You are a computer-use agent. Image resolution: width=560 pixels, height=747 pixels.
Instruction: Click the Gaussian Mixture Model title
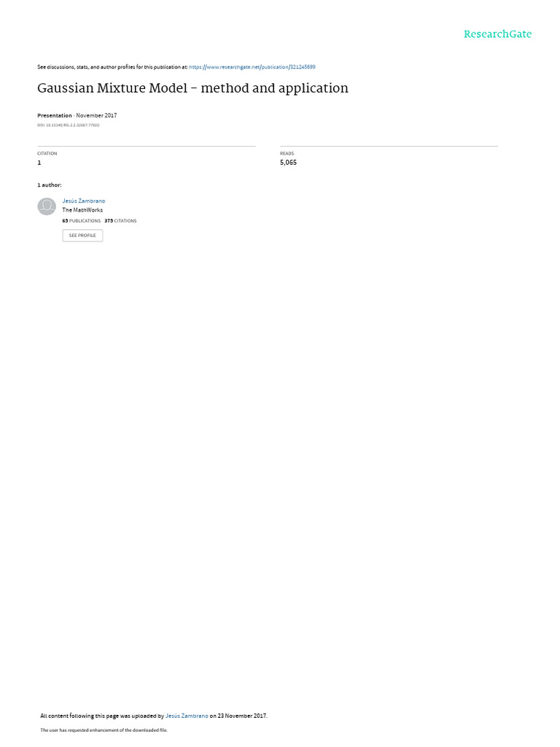click(192, 88)
